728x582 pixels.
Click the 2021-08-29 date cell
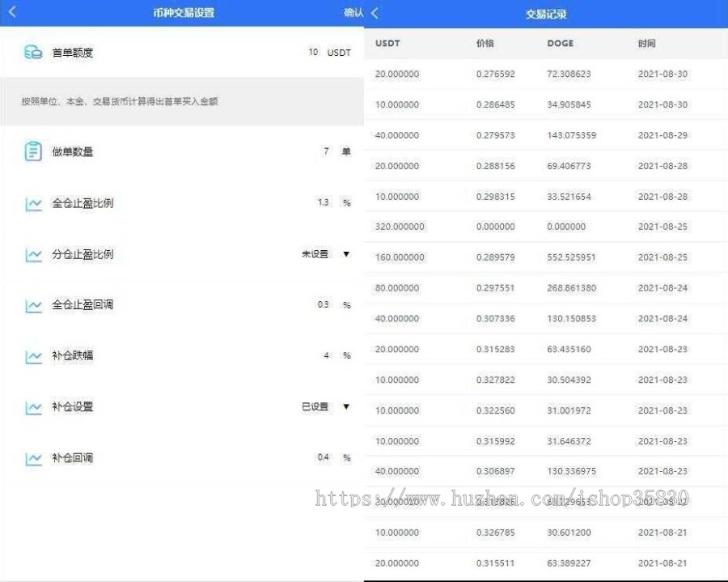tap(662, 135)
